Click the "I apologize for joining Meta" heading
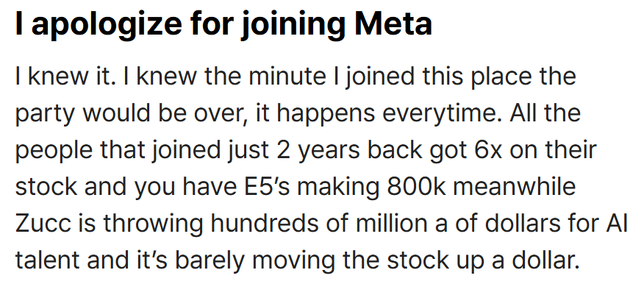This screenshot has height=295, width=644. (x=223, y=24)
